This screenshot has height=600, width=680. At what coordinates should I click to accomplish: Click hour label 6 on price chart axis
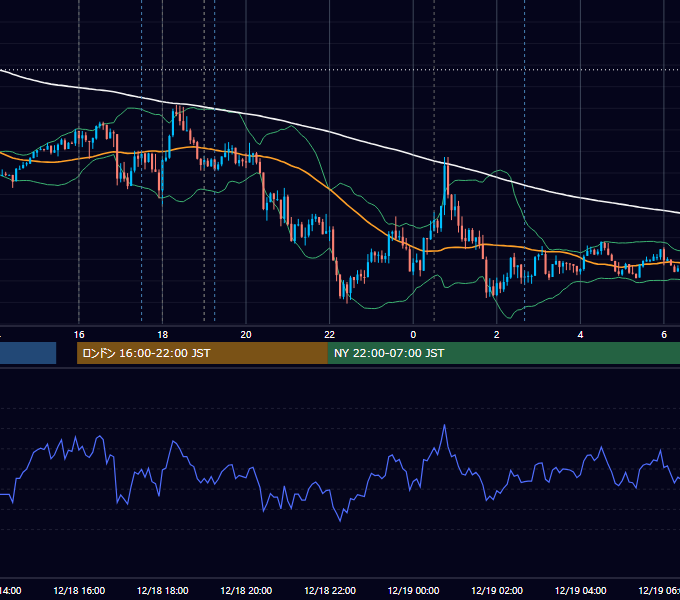coord(664,335)
